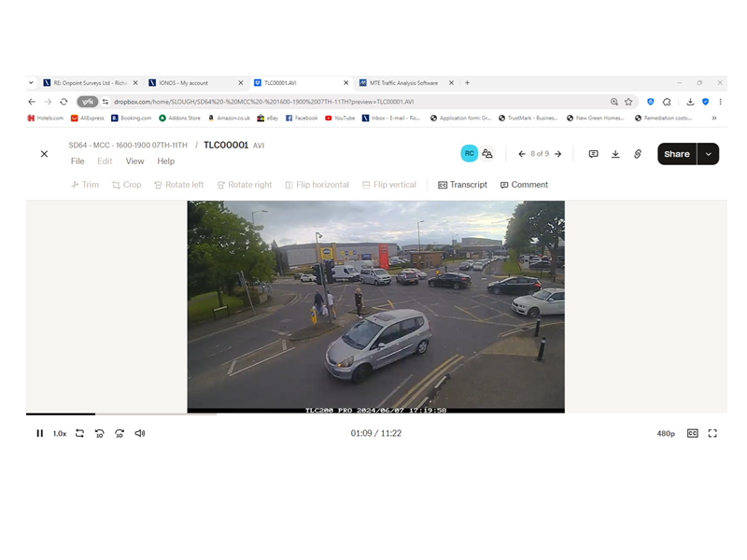This screenshot has width=747, height=560.
Task: Toggle loop playback icon
Action: (x=79, y=433)
